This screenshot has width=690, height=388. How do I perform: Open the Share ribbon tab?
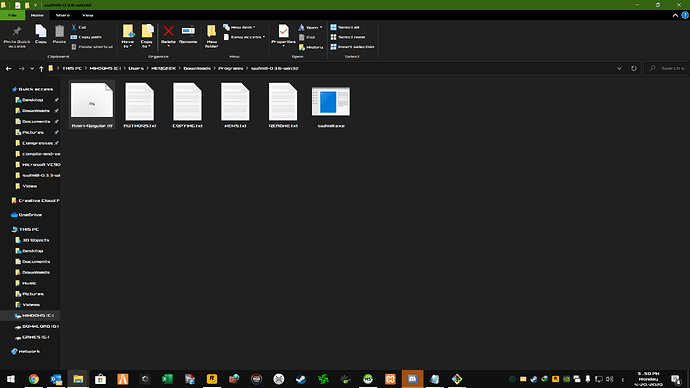62,15
